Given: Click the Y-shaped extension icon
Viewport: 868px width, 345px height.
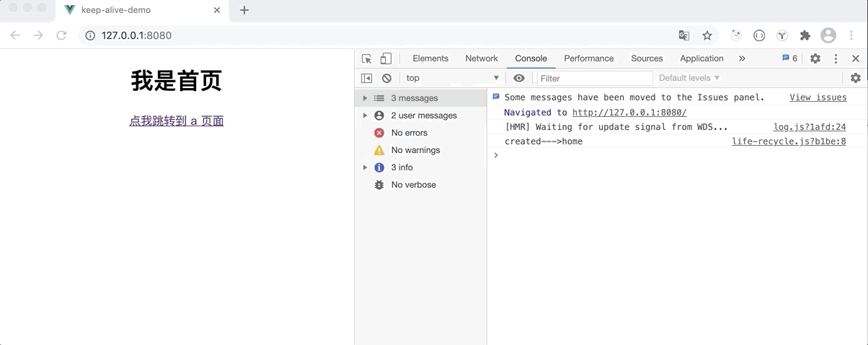Looking at the screenshot, I should pos(782,35).
